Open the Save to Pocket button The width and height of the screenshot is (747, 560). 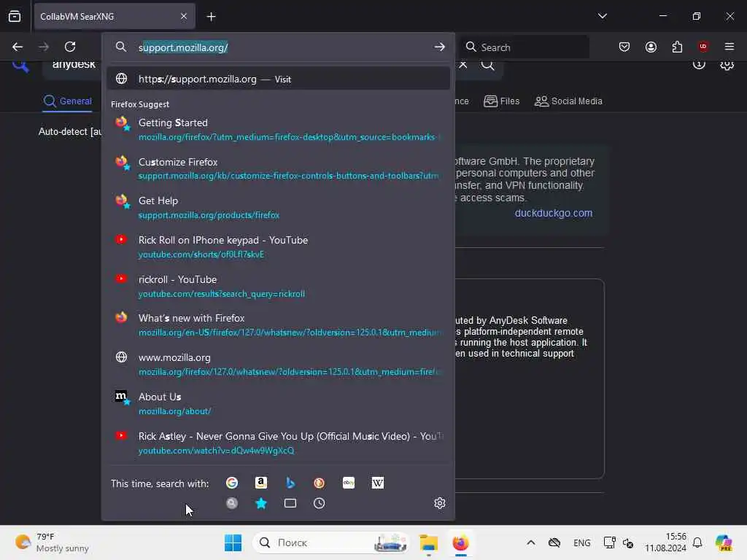tap(624, 47)
